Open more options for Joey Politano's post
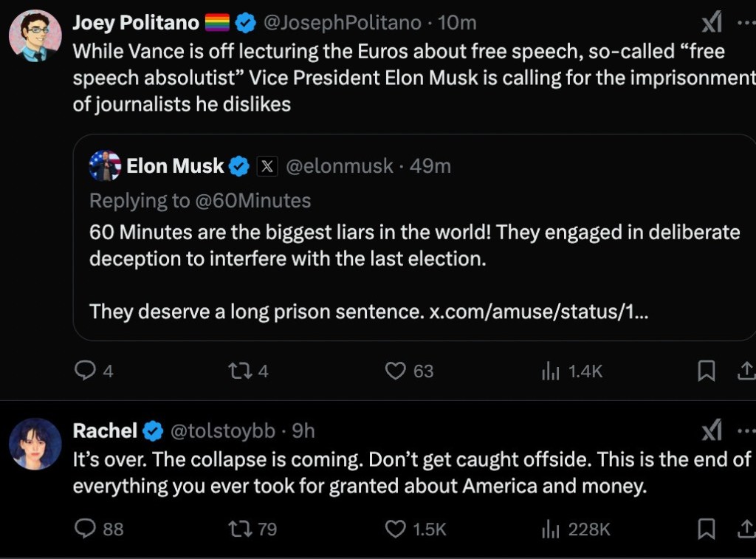756x559 pixels. (x=746, y=24)
